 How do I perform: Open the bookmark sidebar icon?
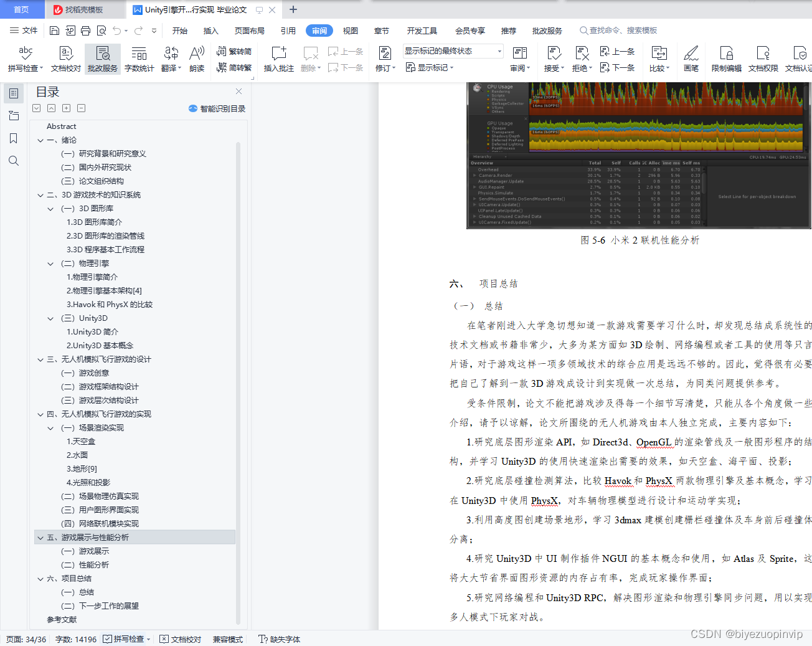point(14,138)
